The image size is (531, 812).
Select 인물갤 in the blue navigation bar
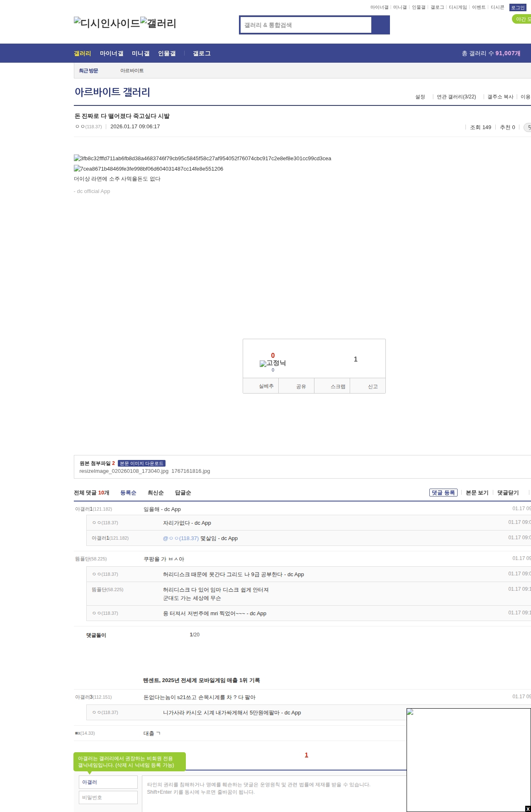pyautogui.click(x=167, y=53)
